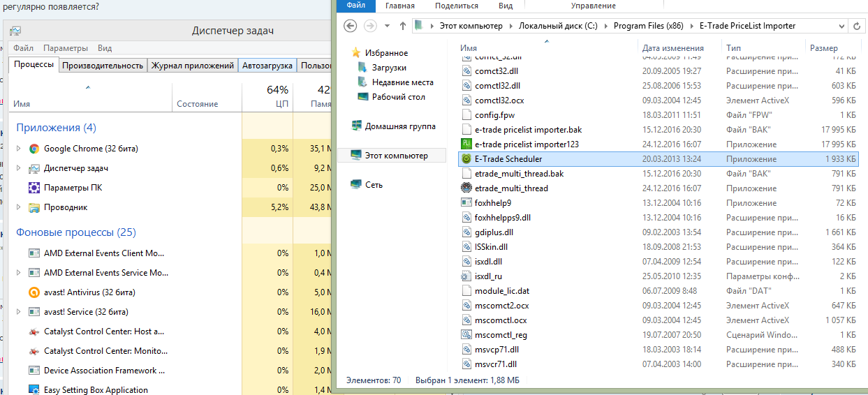Select file gdiplus.dll

494,232
